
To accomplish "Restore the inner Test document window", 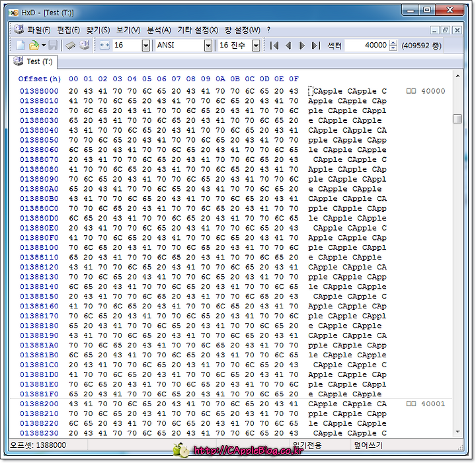I will pyautogui.click(x=446, y=30).
